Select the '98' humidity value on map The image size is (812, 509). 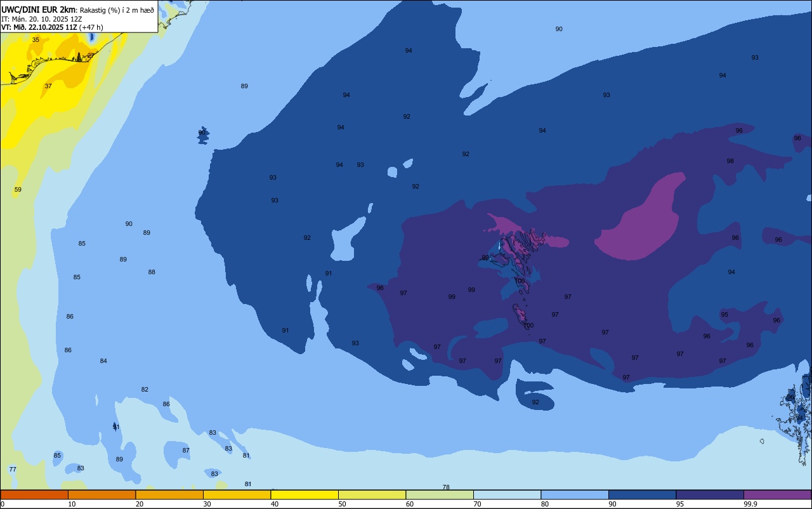[x=730, y=161]
